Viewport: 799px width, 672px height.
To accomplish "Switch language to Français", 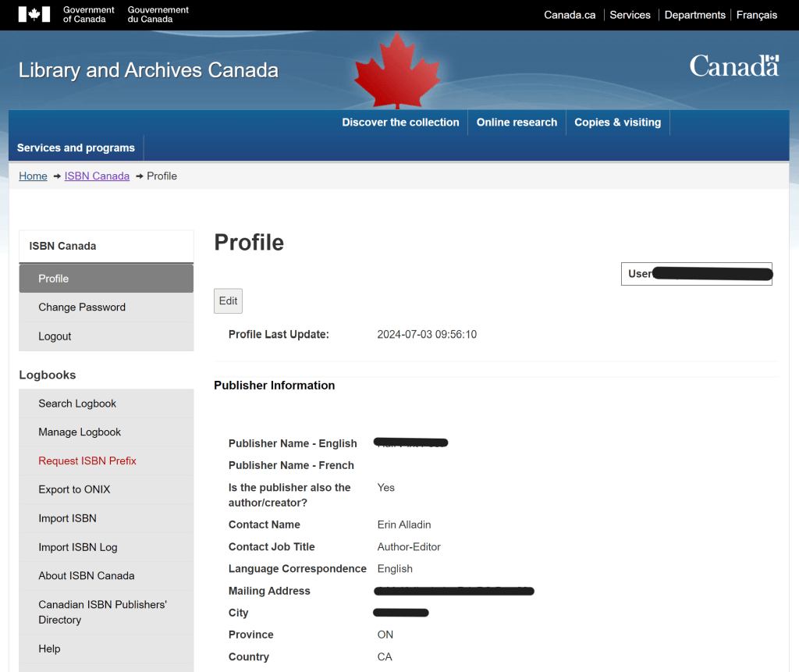I will (x=756, y=15).
